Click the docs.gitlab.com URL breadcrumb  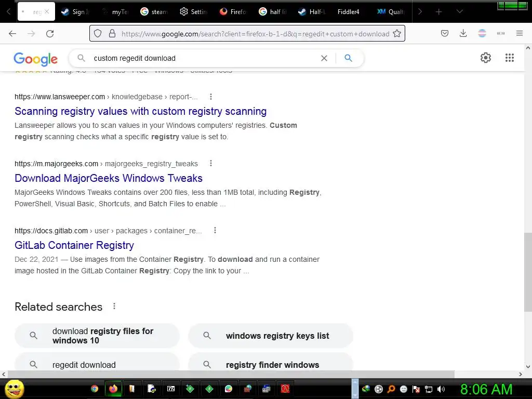point(108,231)
